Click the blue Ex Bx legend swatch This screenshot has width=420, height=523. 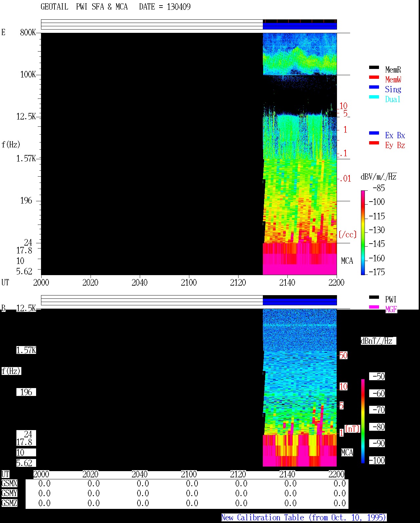374,133
